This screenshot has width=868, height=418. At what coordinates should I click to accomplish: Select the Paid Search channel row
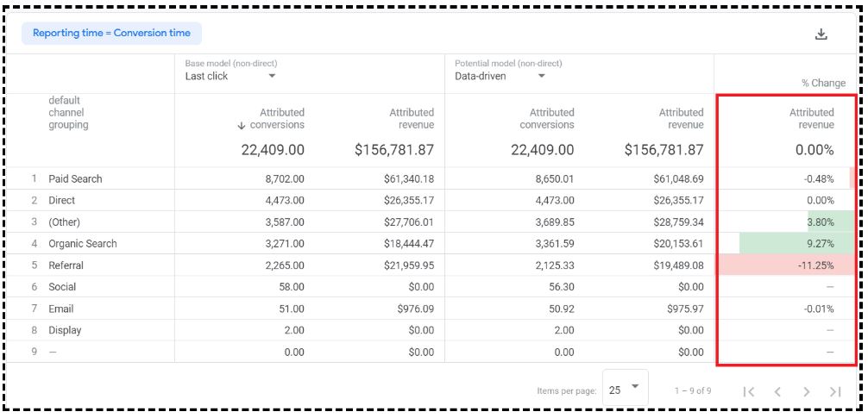pos(75,179)
